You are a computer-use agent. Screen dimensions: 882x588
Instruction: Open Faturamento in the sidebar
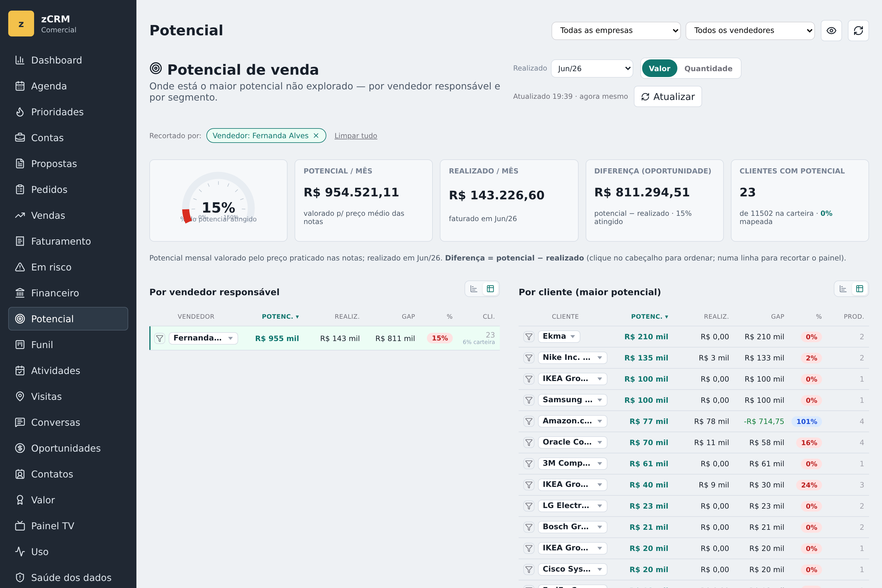tap(68, 241)
